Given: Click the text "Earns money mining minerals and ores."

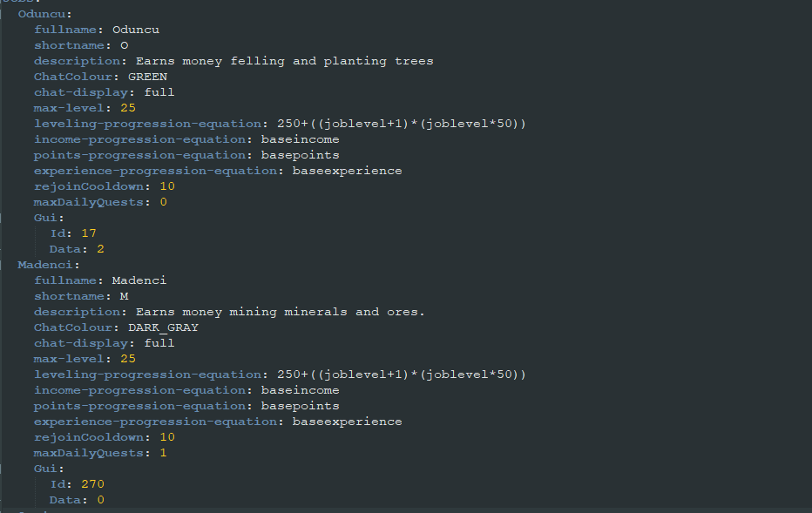Looking at the screenshot, I should click(x=281, y=312).
